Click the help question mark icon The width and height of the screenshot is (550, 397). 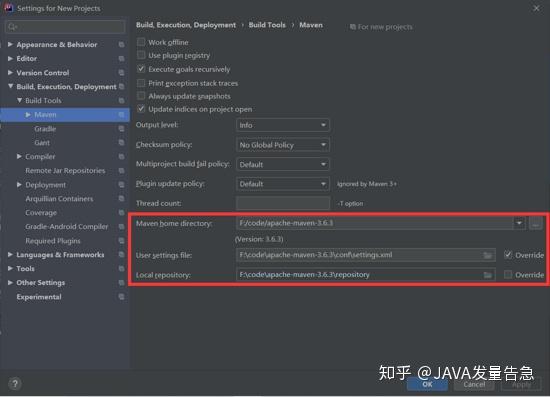click(x=15, y=384)
